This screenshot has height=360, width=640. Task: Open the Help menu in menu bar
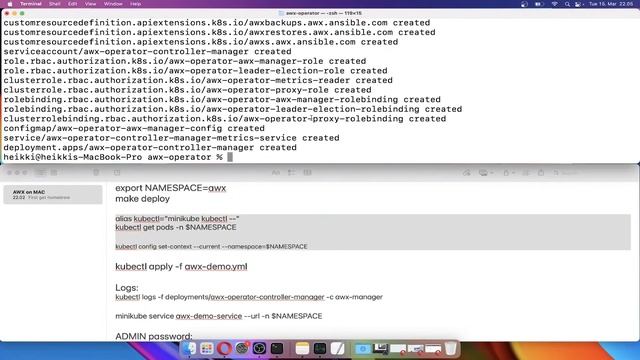tap(136, 4)
